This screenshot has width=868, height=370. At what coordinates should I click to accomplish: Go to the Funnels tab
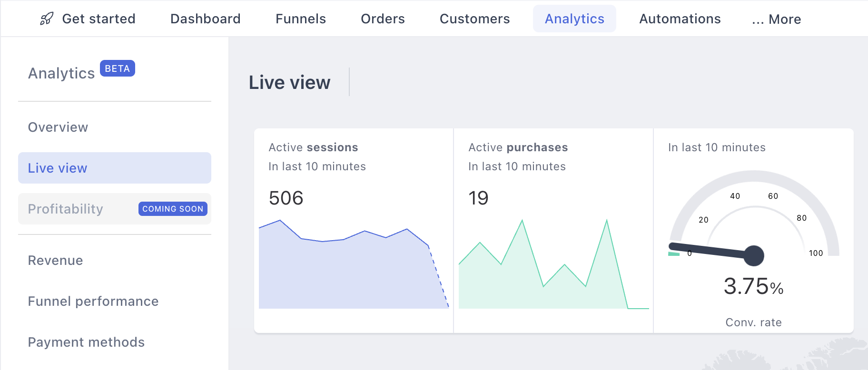pos(301,19)
